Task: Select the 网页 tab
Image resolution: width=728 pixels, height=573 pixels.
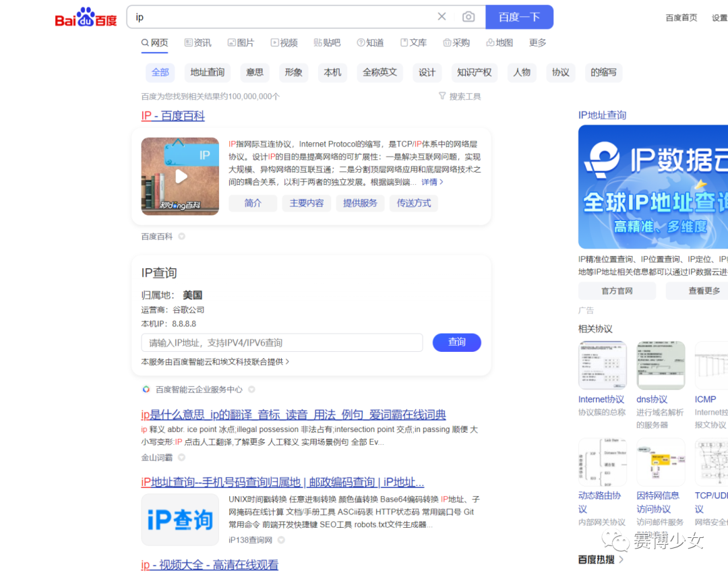Action: pyautogui.click(x=154, y=42)
